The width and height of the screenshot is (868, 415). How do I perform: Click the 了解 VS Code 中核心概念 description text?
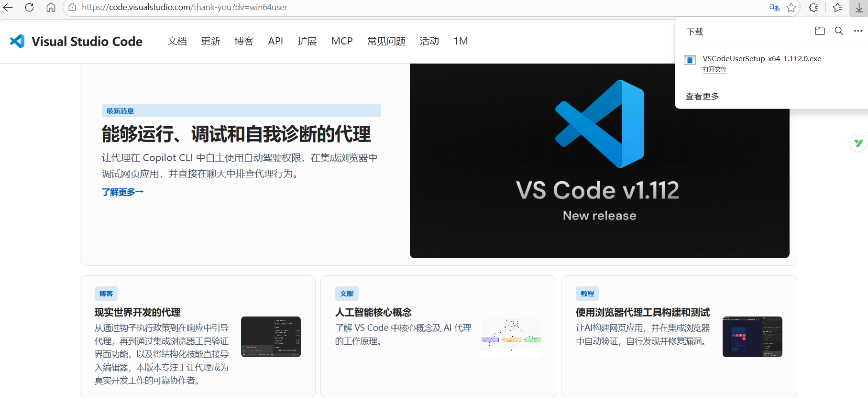[x=403, y=334]
